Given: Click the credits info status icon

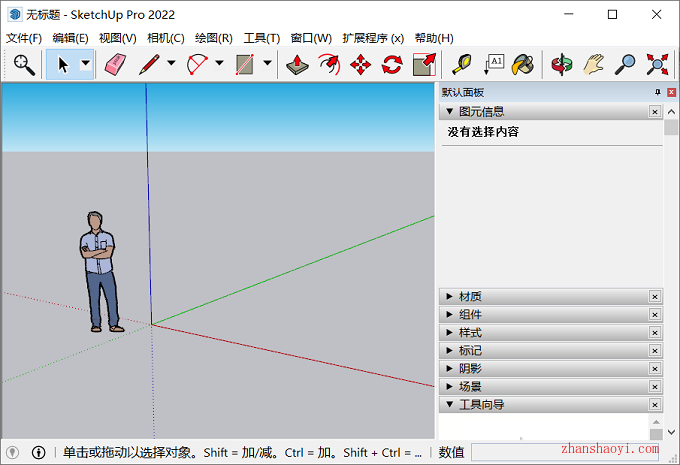Looking at the screenshot, I should (x=39, y=452).
